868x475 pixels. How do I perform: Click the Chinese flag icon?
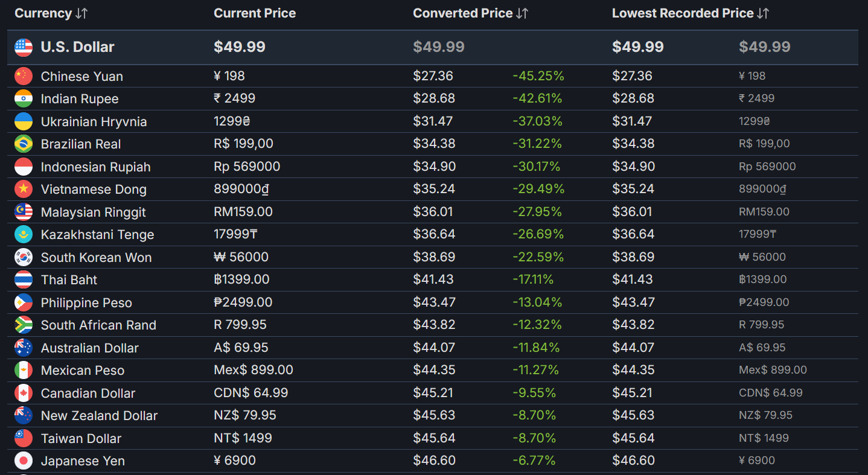tap(24, 76)
